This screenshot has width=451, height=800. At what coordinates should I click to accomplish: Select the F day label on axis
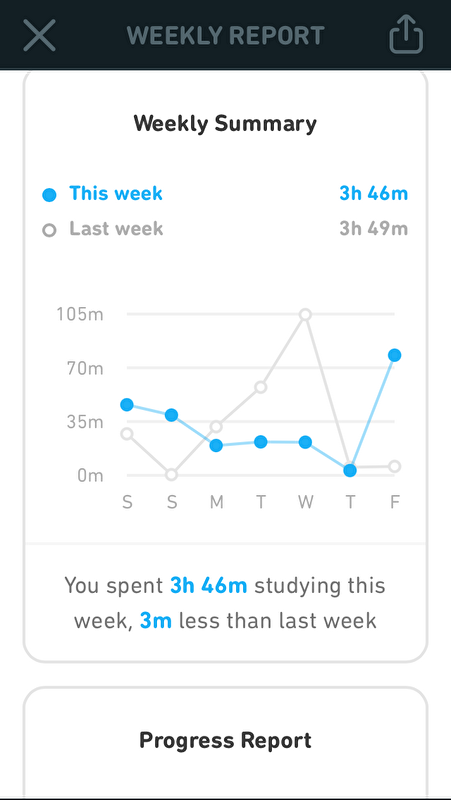394,503
